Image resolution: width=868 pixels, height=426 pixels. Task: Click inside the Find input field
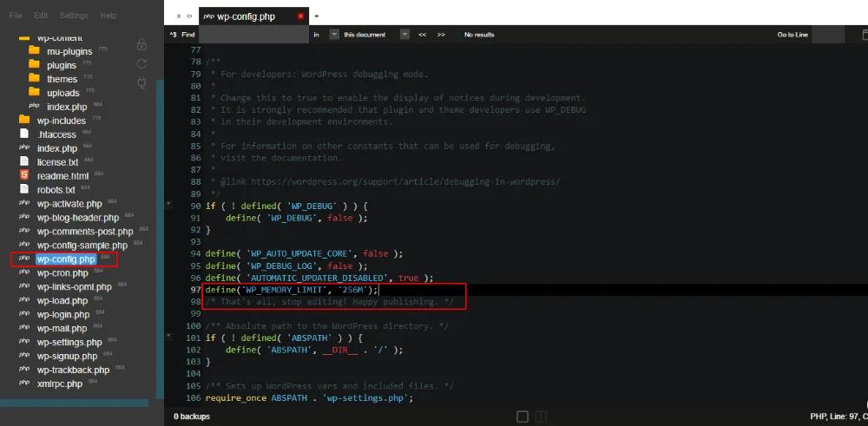click(253, 35)
